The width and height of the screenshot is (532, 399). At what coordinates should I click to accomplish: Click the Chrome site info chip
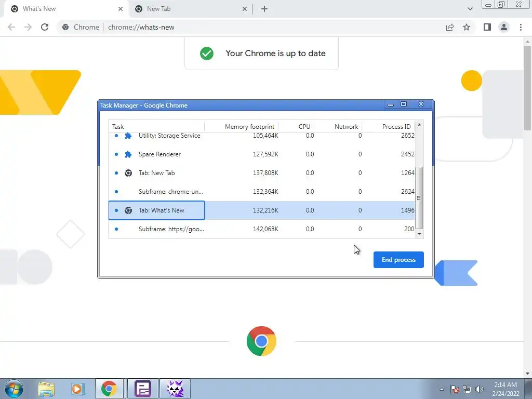click(81, 27)
